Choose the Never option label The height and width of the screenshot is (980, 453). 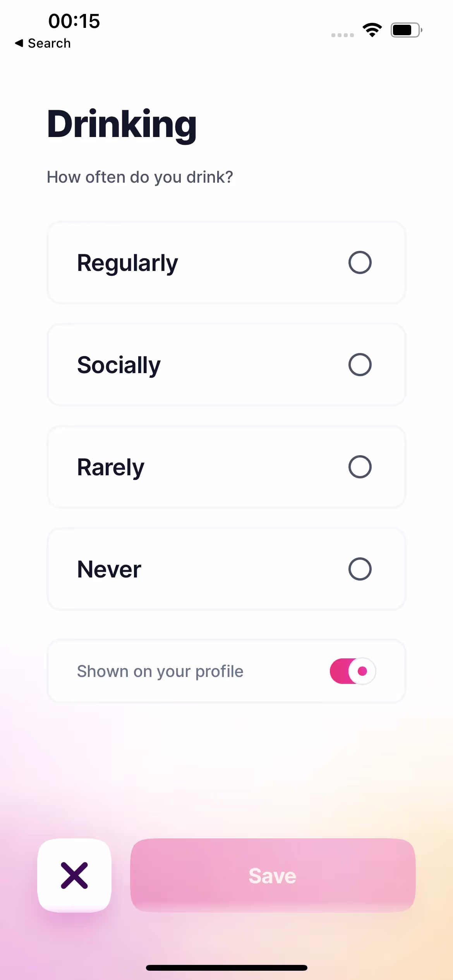tap(109, 569)
